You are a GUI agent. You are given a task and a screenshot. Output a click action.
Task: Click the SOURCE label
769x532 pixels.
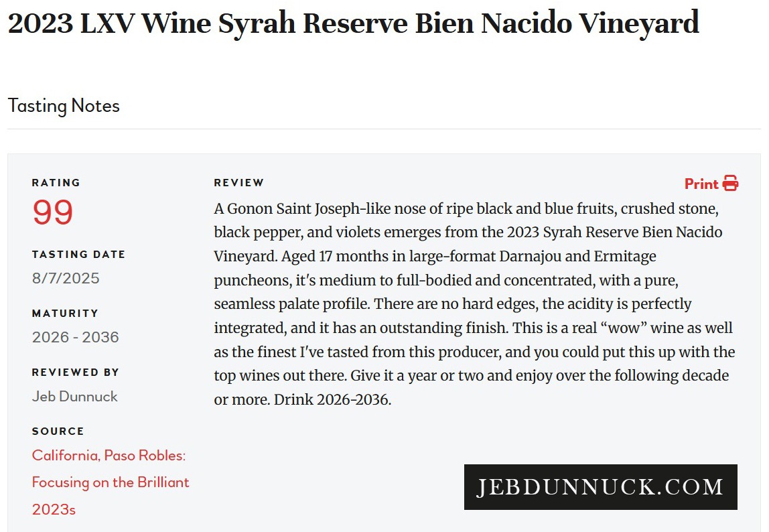pos(58,431)
